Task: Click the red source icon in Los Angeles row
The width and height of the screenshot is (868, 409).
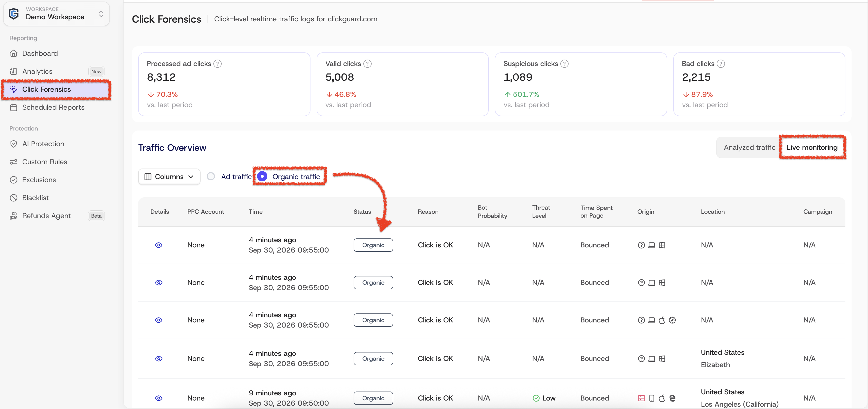Action: click(641, 398)
